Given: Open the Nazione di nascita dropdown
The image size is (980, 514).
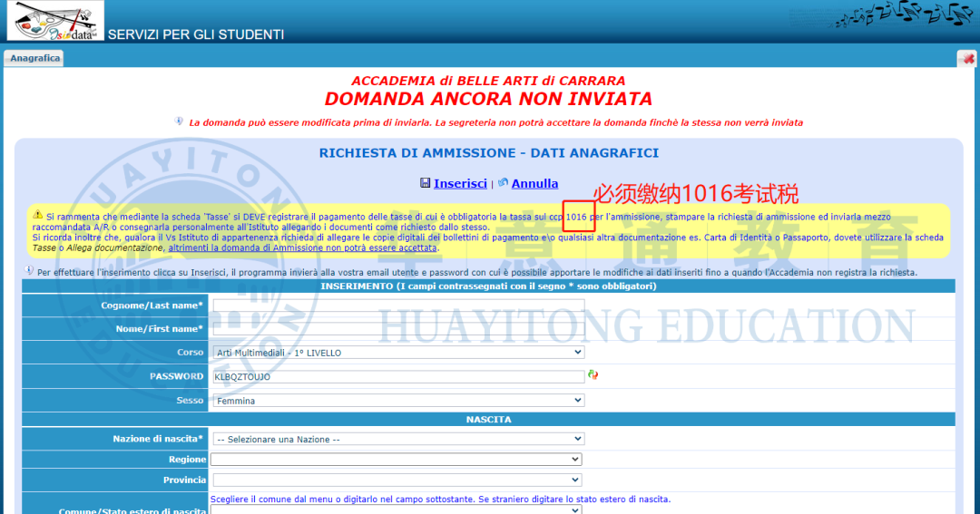Looking at the screenshot, I should (x=398, y=439).
